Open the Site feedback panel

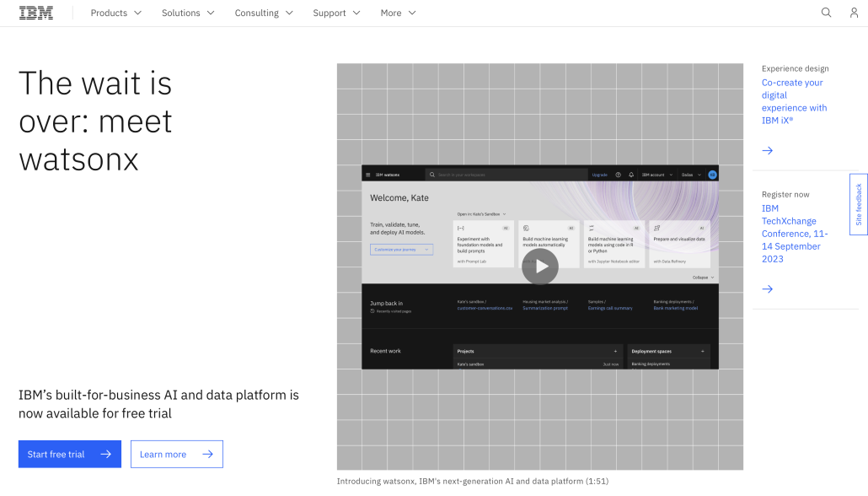tap(859, 204)
